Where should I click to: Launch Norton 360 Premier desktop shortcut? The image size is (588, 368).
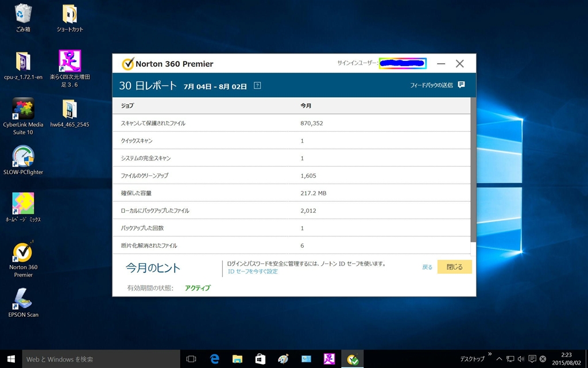click(23, 251)
